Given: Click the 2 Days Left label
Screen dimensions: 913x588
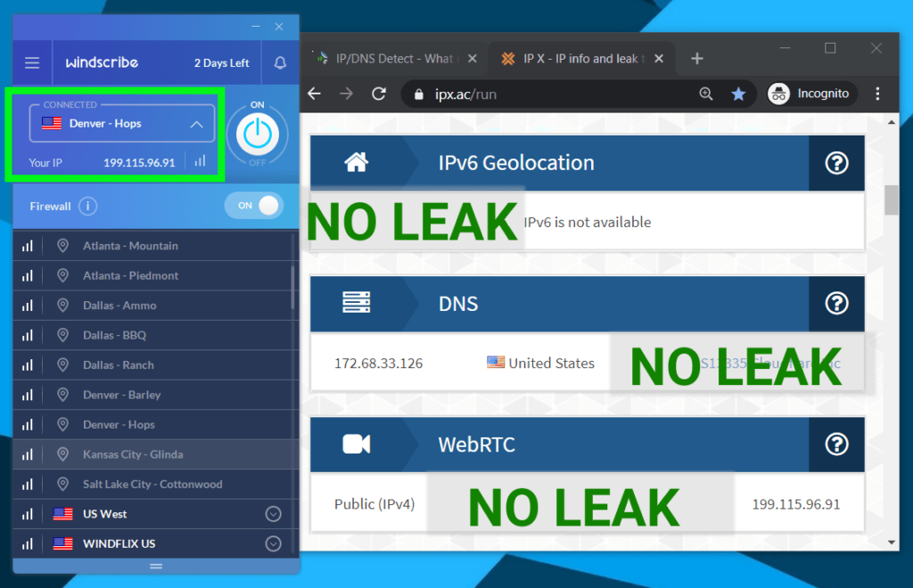Looking at the screenshot, I should click(221, 63).
